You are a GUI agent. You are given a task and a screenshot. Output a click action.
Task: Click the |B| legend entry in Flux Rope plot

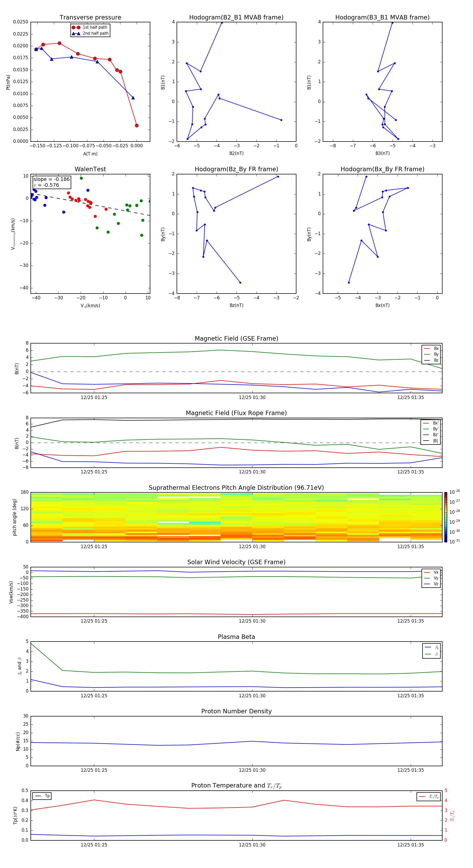point(431,441)
